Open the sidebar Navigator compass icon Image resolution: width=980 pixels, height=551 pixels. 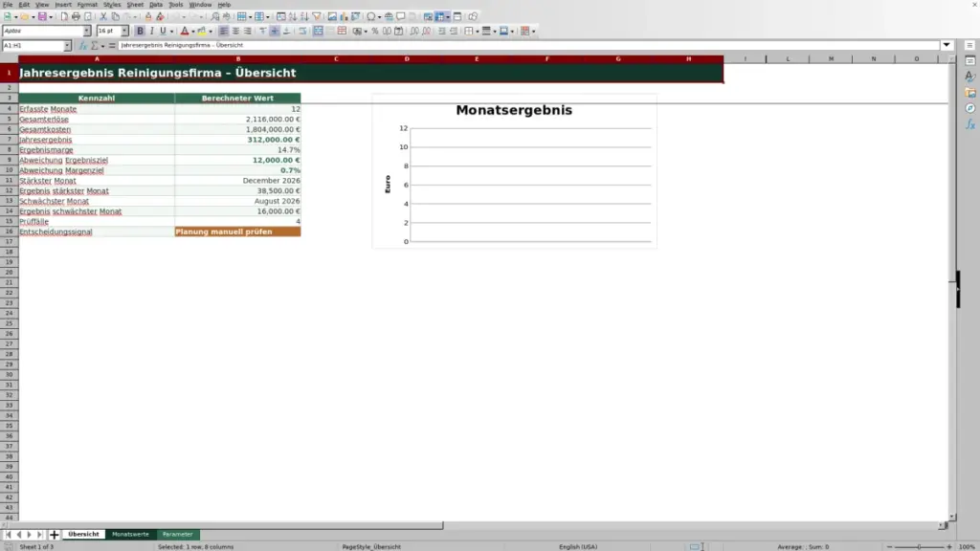pos(970,108)
